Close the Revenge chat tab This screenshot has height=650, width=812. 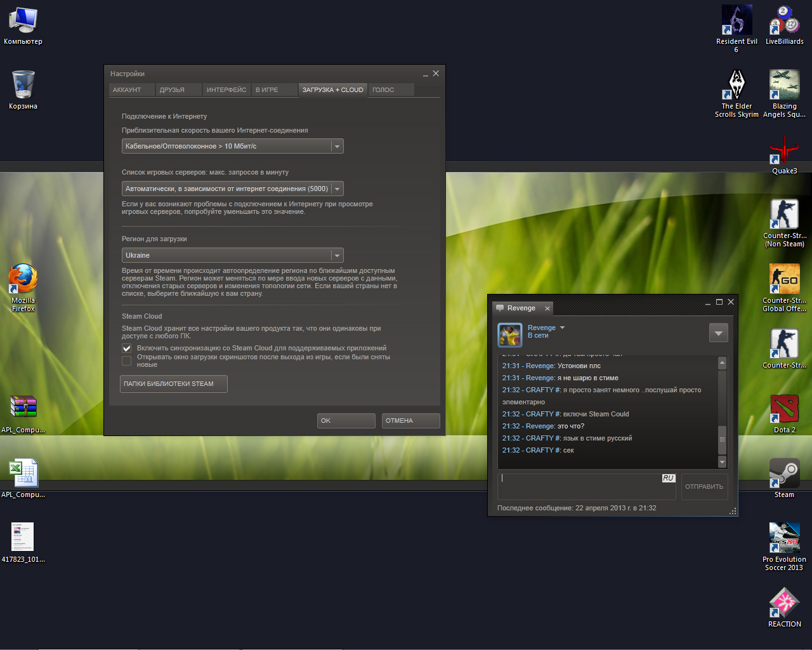point(547,308)
